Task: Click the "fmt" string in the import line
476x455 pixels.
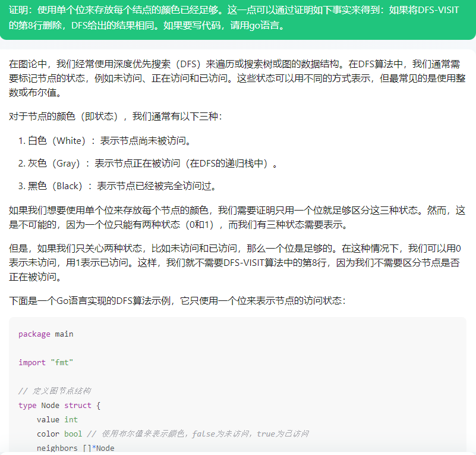Action: point(62,363)
